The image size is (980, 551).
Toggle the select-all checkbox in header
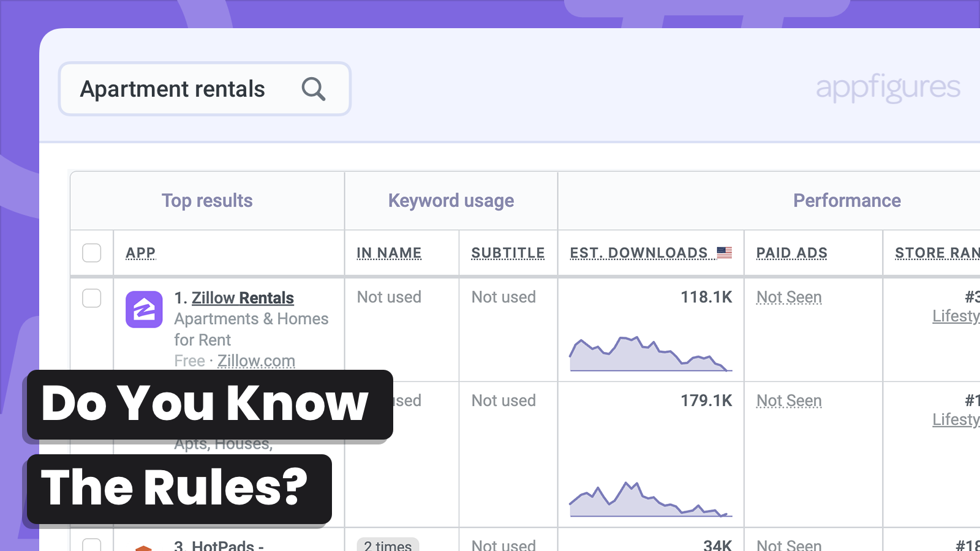coord(91,253)
